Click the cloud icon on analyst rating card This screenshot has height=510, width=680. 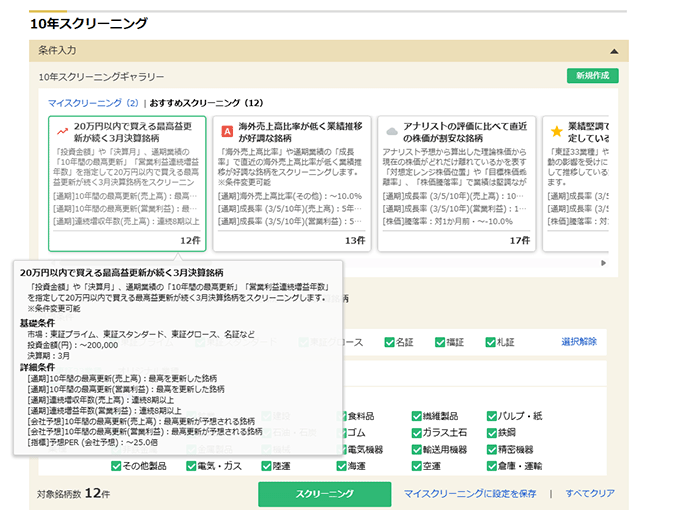(x=392, y=131)
